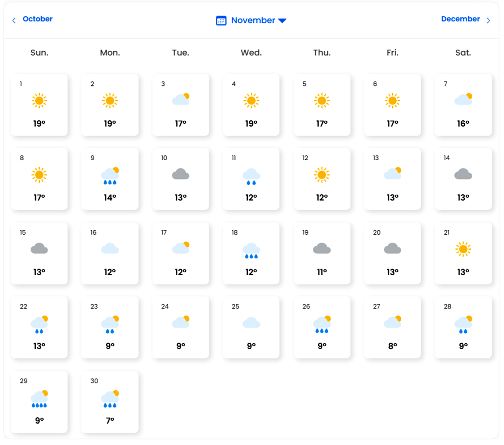Click the gray cloud icon on November 15

point(39,249)
